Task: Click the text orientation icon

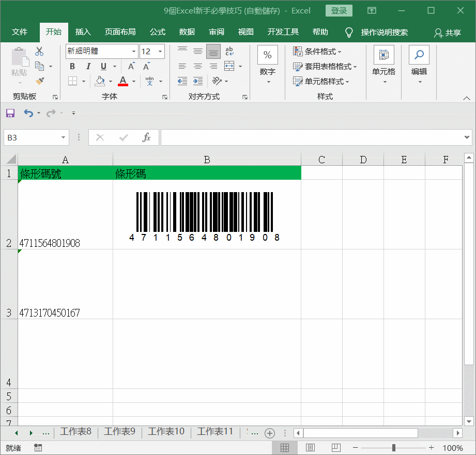Action: point(217,81)
